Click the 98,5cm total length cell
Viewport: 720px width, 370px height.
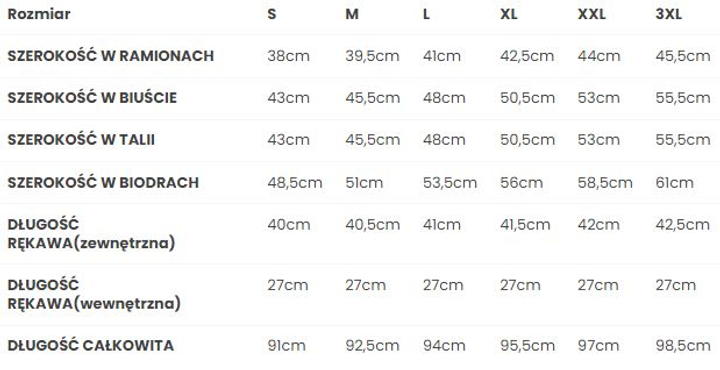683,345
